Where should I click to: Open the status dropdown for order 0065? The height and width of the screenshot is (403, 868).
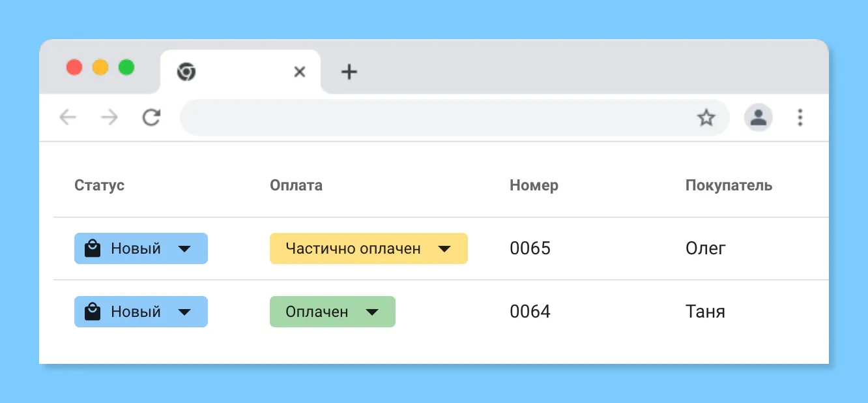click(186, 248)
